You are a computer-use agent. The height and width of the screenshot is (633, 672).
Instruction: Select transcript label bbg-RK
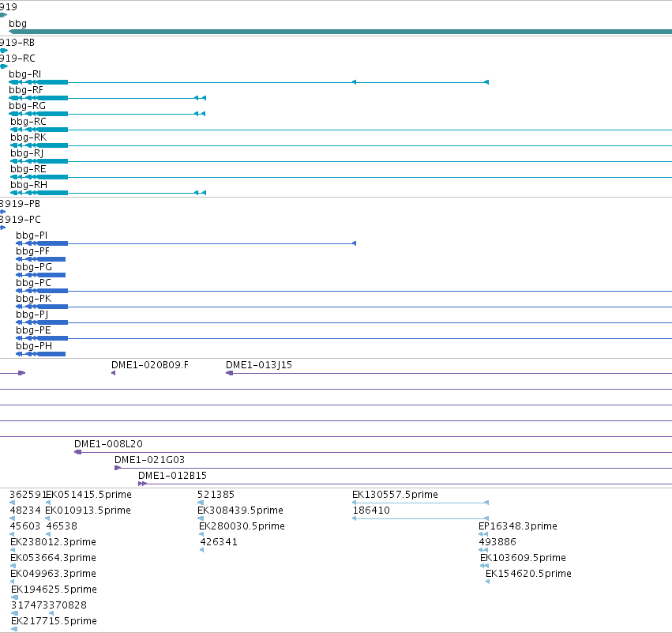(28, 138)
